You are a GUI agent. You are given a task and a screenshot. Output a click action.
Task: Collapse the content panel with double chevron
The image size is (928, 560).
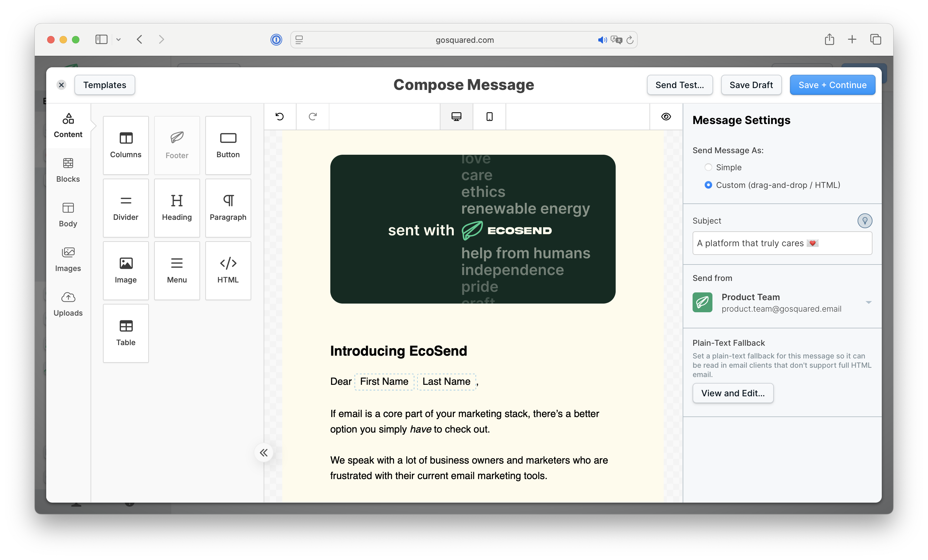coord(264,453)
